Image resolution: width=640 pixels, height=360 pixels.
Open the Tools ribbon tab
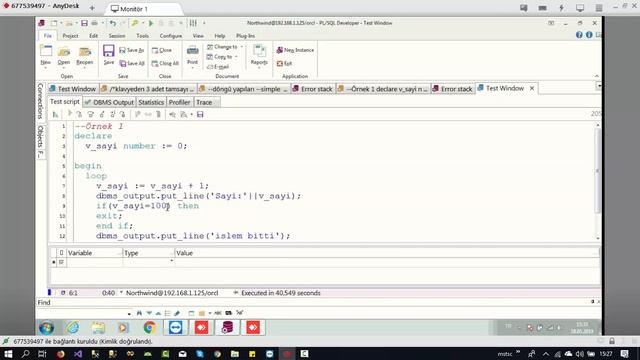(142, 36)
